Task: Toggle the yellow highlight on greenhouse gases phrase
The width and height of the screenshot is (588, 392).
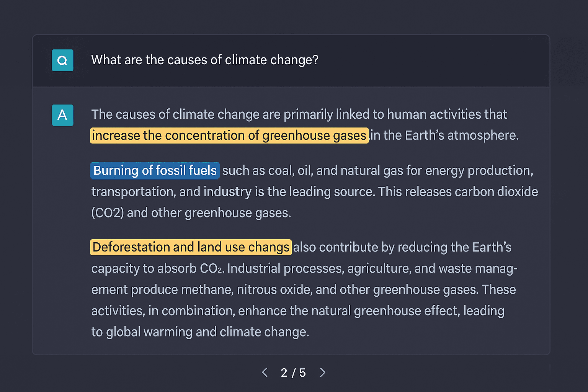Action: coord(229,135)
